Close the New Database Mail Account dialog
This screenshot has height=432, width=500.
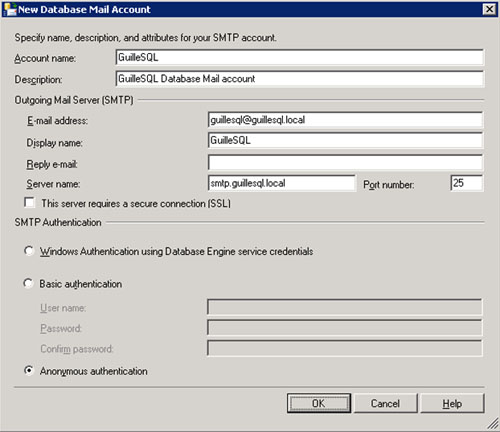489,9
